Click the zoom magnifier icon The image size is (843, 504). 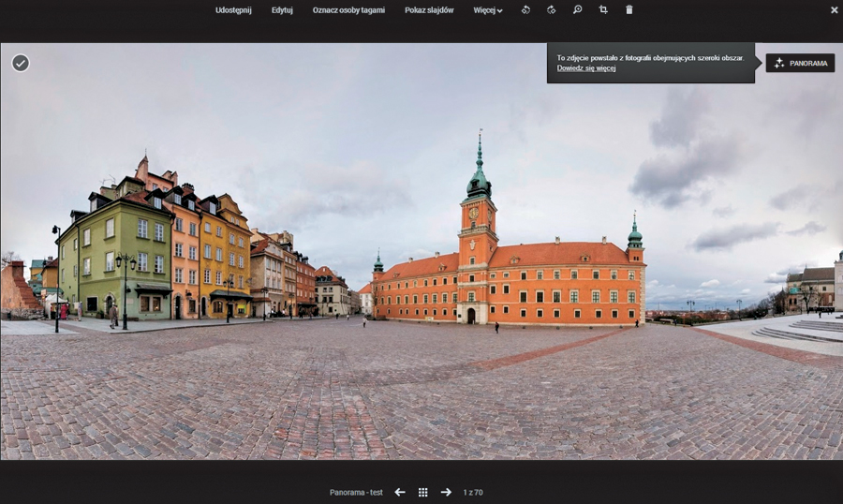[578, 10]
